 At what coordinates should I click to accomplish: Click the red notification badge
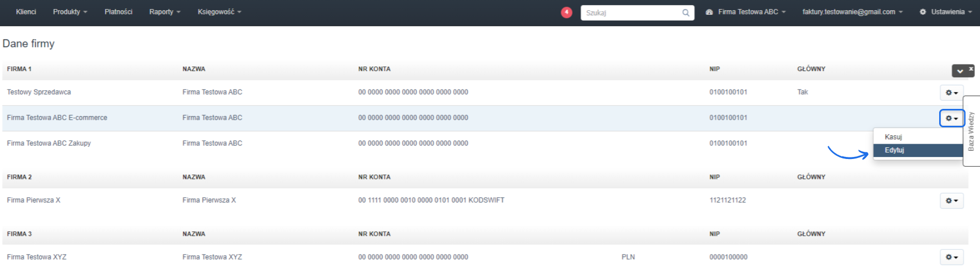(566, 12)
